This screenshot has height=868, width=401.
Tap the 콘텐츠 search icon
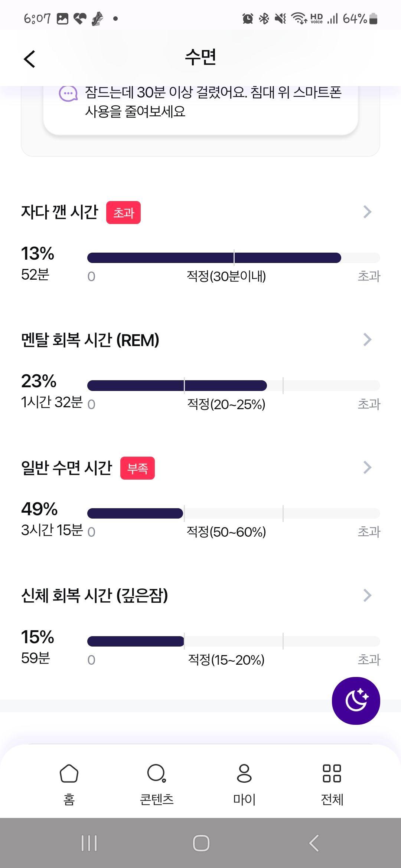point(157,773)
